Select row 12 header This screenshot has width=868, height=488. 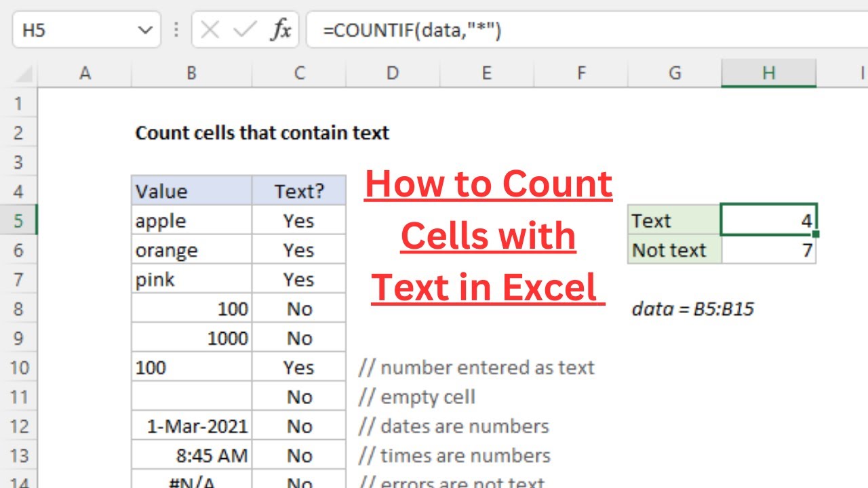[19, 426]
